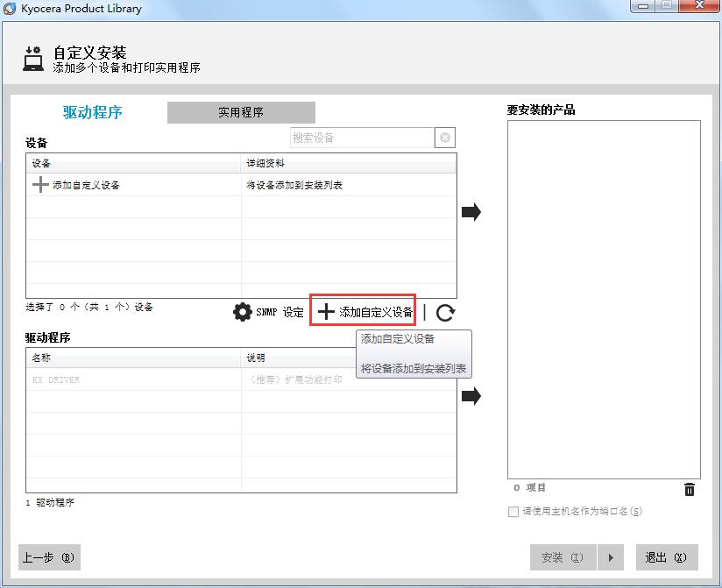The width and height of the screenshot is (722, 588).
Task: Click the SNMP 设定 label
Action: click(x=280, y=312)
